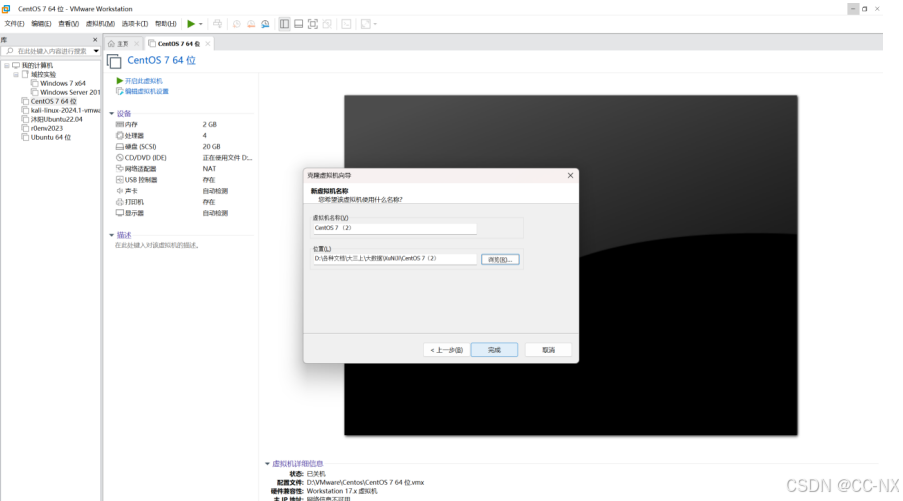Open the 编辑(E) menu
The width and height of the screenshot is (903, 501).
tap(41, 24)
